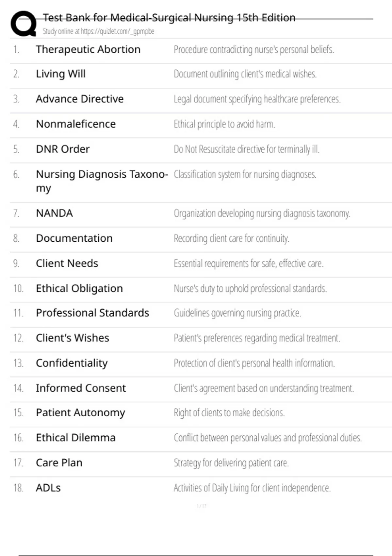Click the Quizlet Q logo icon

click(23, 23)
